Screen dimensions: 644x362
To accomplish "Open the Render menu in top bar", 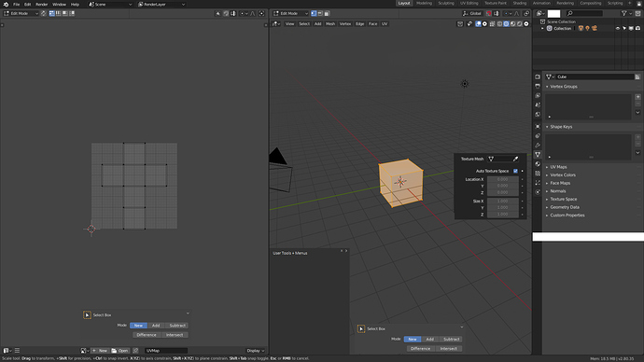I will 41,4.
